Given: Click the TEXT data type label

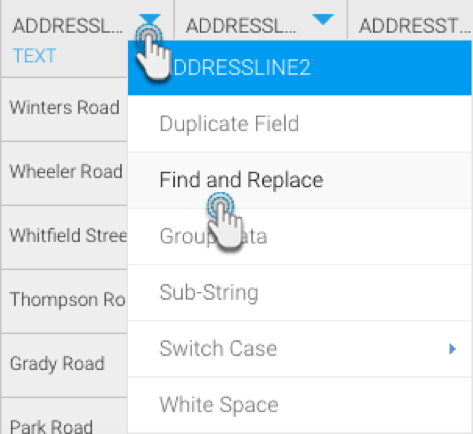Looking at the screenshot, I should (34, 56).
